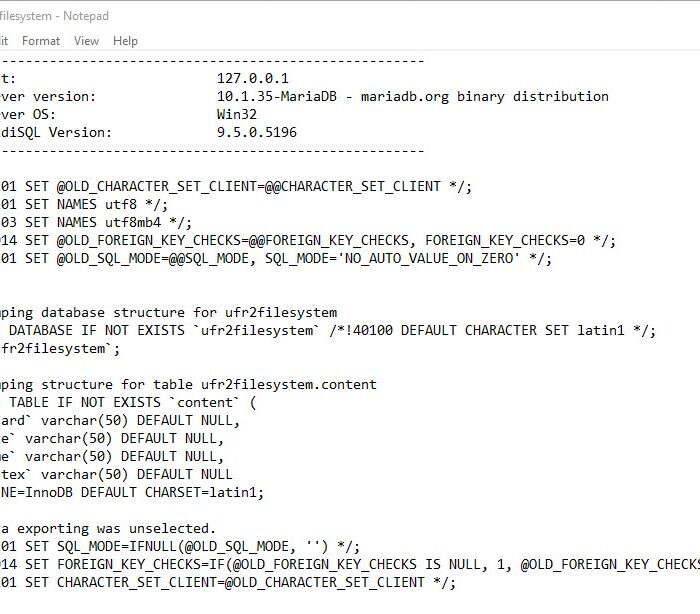Click the partially visible Edit menu
The image size is (700, 614).
pyautogui.click(x=4, y=41)
